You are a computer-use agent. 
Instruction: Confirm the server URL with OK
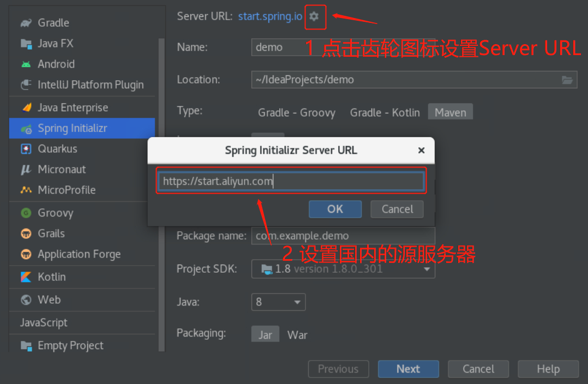335,209
